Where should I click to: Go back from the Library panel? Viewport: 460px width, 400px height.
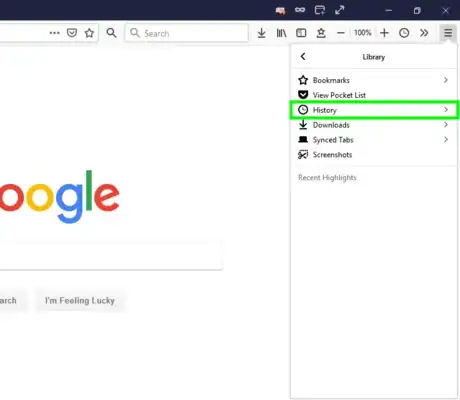tap(303, 57)
